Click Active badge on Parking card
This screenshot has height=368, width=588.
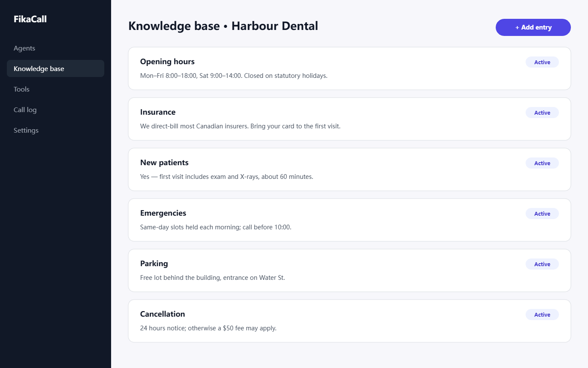click(542, 264)
